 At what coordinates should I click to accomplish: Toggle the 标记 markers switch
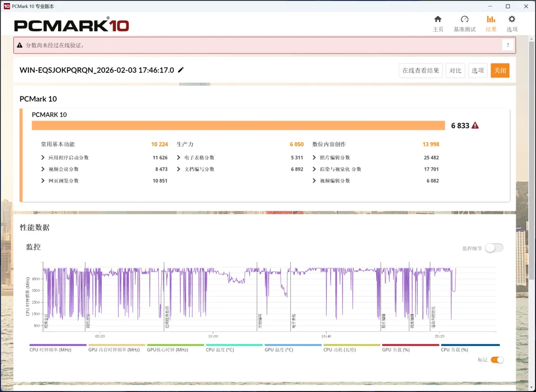tap(497, 360)
